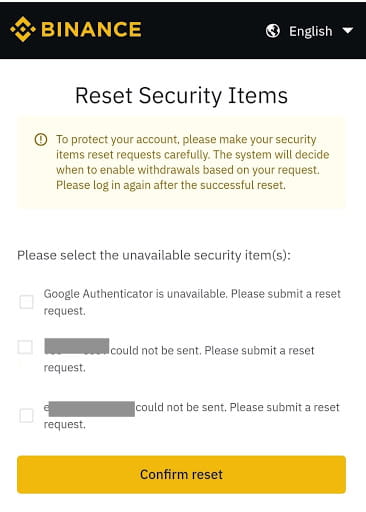Click the redacted phone number reset option text
Image resolution: width=366 pixels, height=512 pixels.
tap(179, 356)
